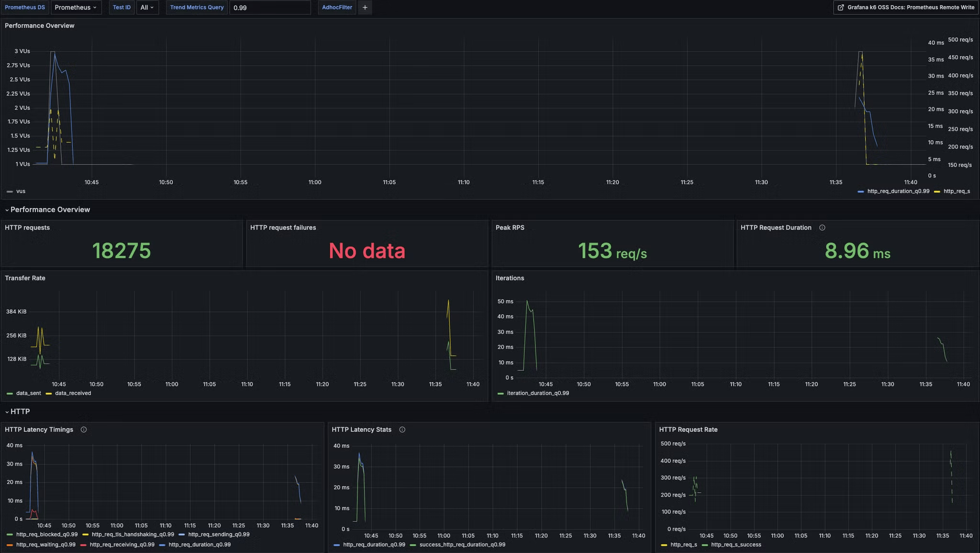Click the Trend Metrics Query input field

pyautogui.click(x=270, y=8)
